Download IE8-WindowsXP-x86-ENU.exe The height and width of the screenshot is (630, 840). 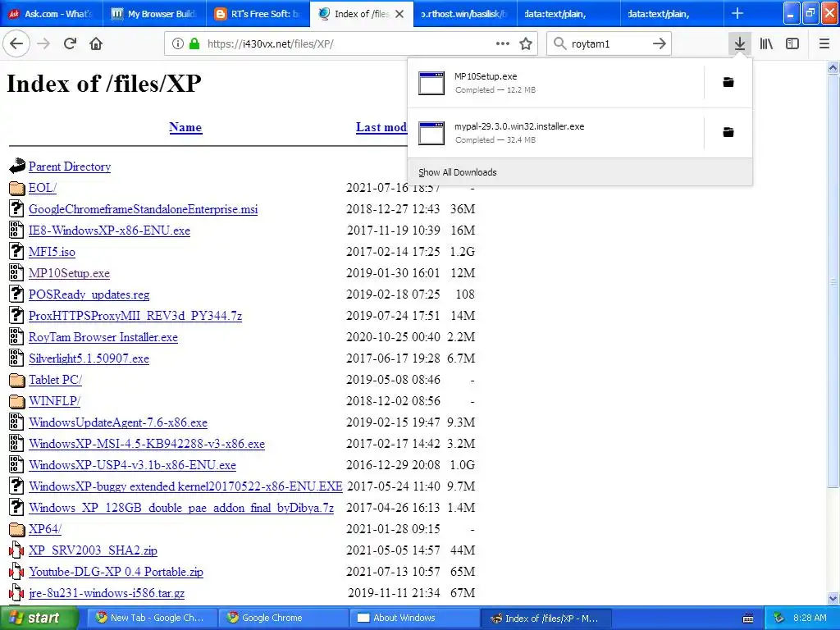tap(109, 231)
